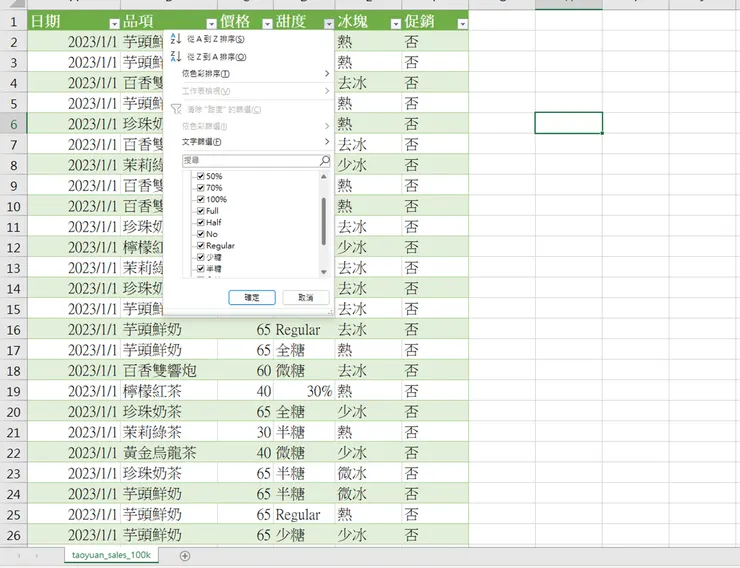Screen dimensions: 740x568
Task: Open the 甜度 column filter dropdown
Action: pos(328,24)
